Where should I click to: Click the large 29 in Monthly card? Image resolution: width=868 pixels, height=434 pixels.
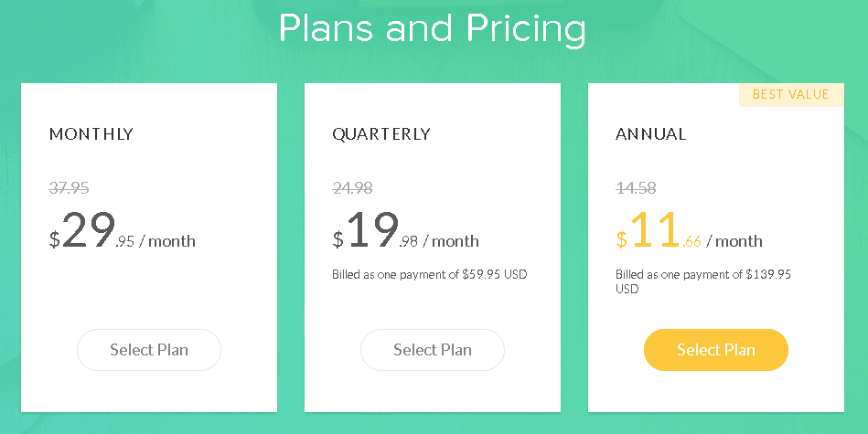tap(89, 229)
